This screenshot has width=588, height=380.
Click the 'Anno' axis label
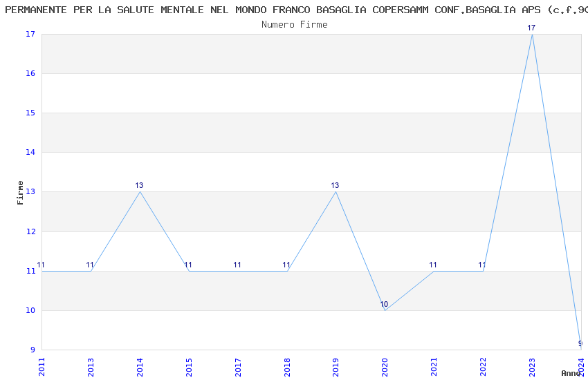click(571, 373)
